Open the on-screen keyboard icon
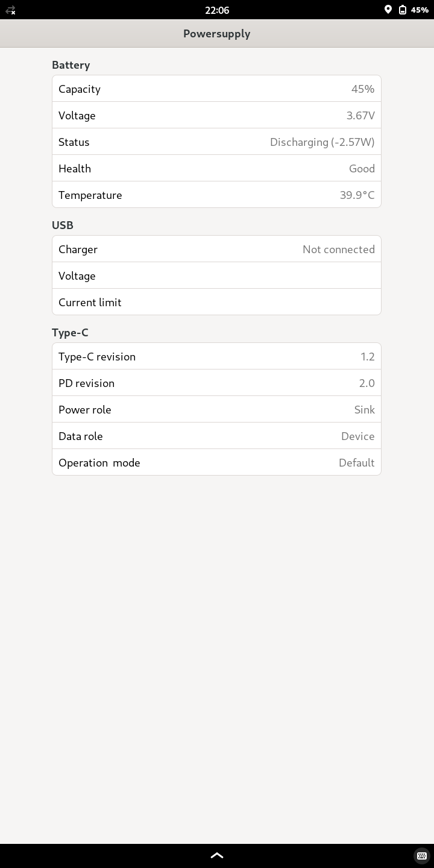 tap(422, 856)
